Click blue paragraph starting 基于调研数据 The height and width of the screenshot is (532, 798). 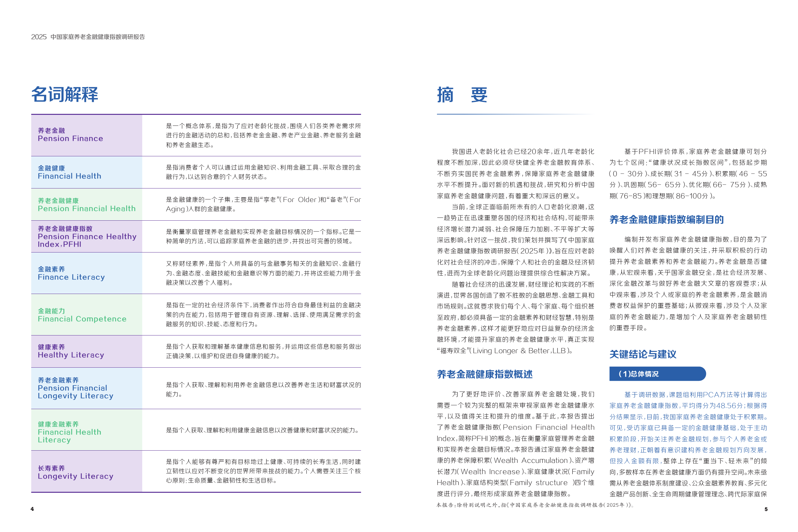point(688,427)
